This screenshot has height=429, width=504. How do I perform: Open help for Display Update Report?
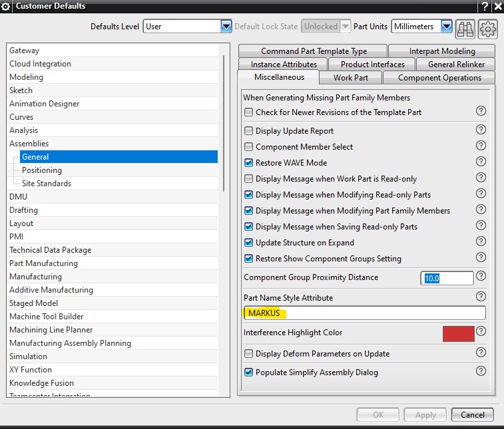[x=481, y=130]
